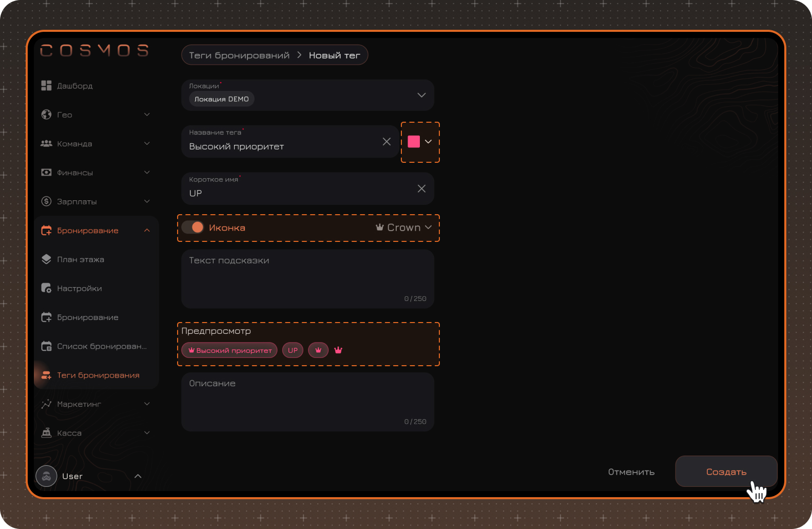Click the Текст подсказки 0/250 counter
The height and width of the screenshot is (529, 812).
[x=415, y=298]
